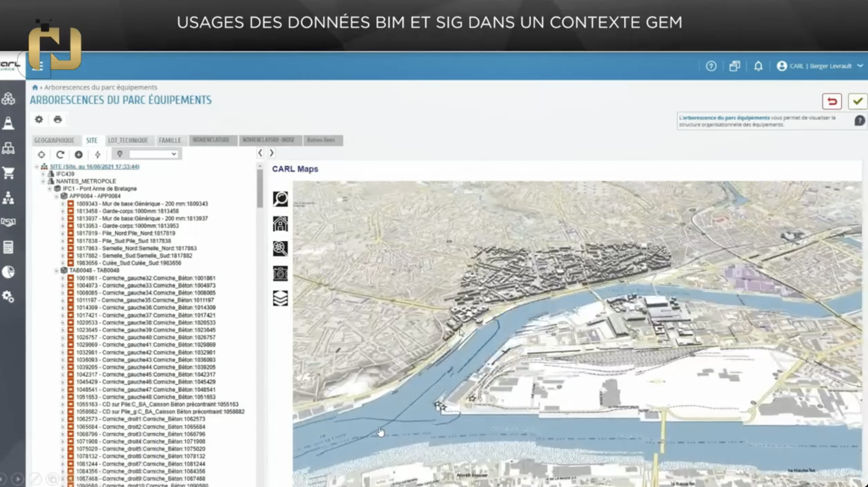This screenshot has height=487, width=868.
Task: Click the map home building icon
Action: (280, 224)
